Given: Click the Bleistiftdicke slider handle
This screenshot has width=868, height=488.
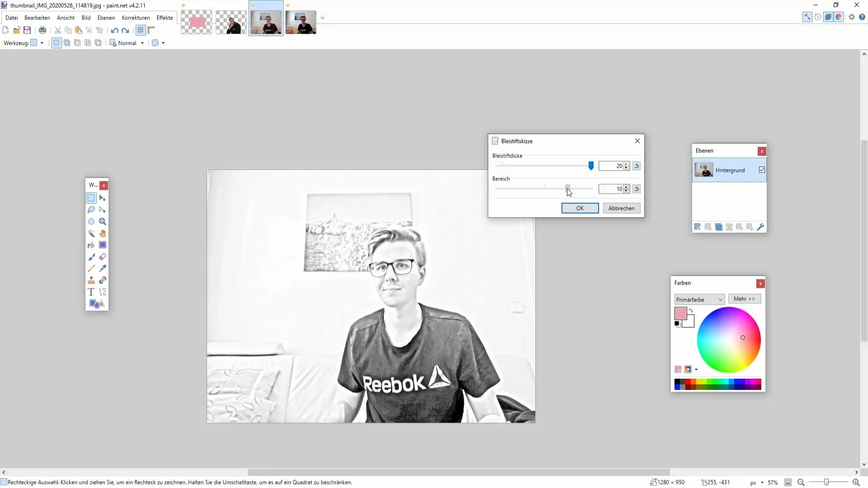Looking at the screenshot, I should pos(591,166).
